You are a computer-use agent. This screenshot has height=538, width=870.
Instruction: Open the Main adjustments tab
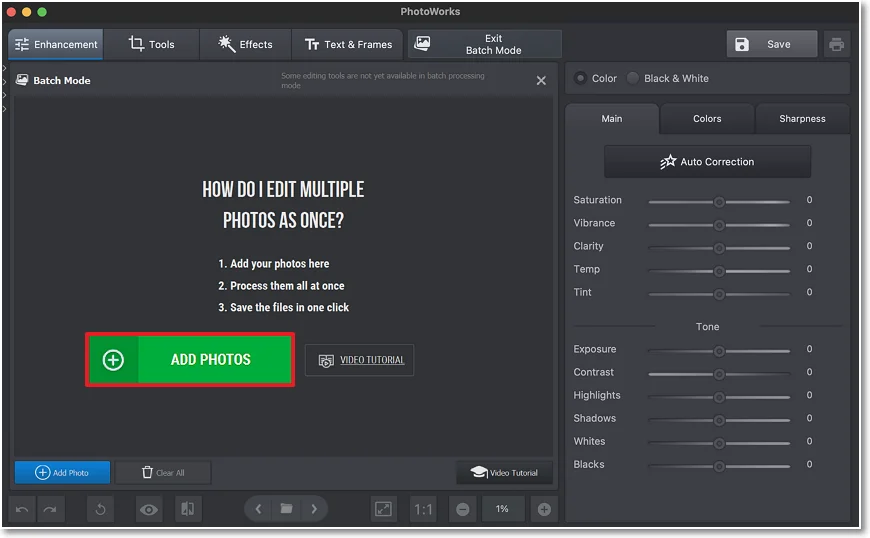click(x=612, y=119)
